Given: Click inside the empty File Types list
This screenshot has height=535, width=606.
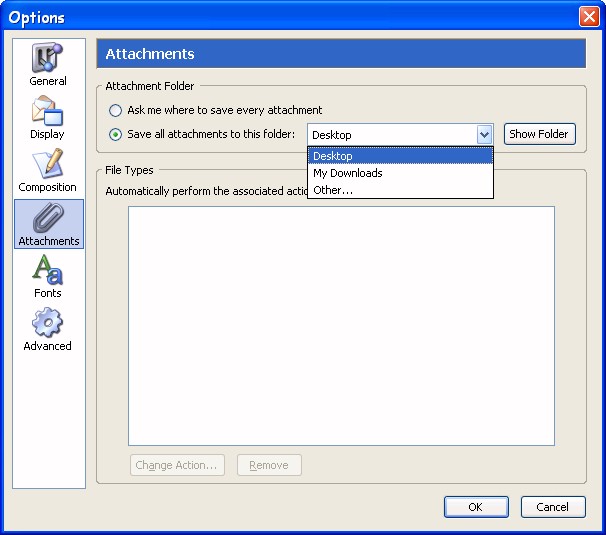Looking at the screenshot, I should pos(341,326).
